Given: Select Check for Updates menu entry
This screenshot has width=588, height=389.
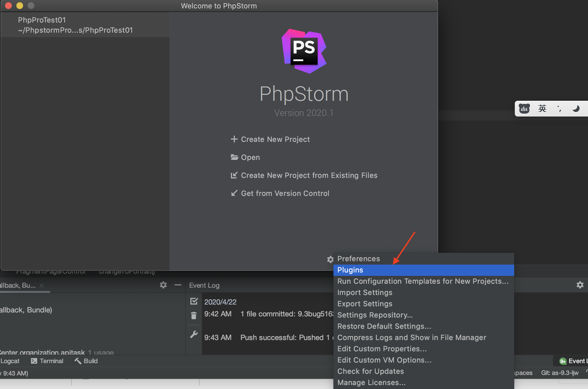Looking at the screenshot, I should click(370, 371).
